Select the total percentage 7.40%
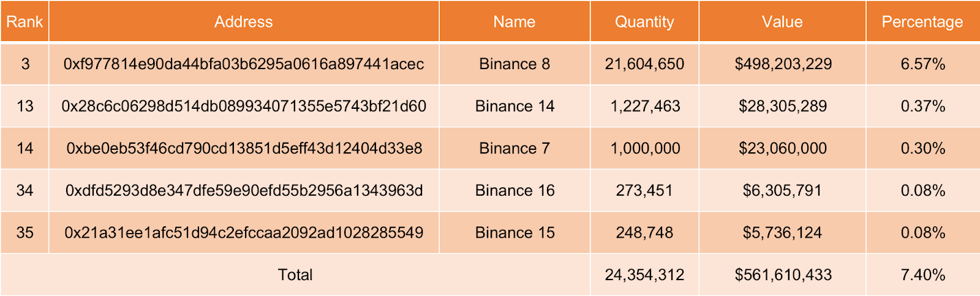Screen dimensions: 980x296 coord(922,275)
